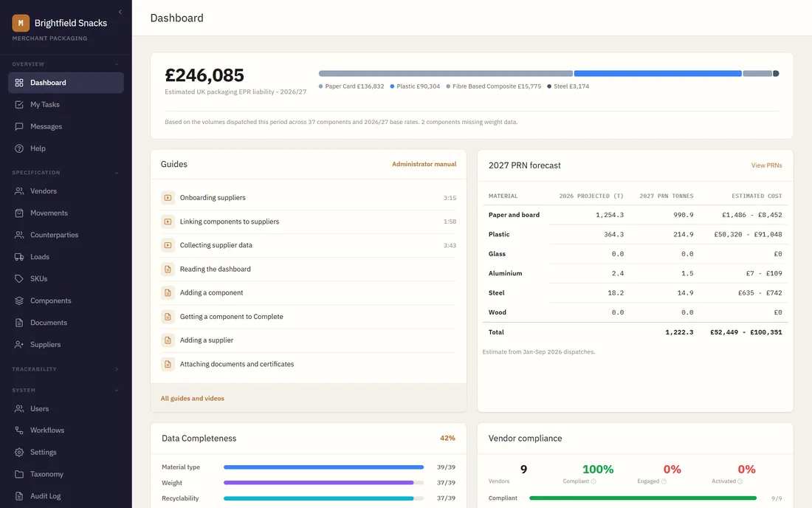The height and width of the screenshot is (508, 812).
Task: Open the Audit Log page
Action: pyautogui.click(x=66, y=496)
